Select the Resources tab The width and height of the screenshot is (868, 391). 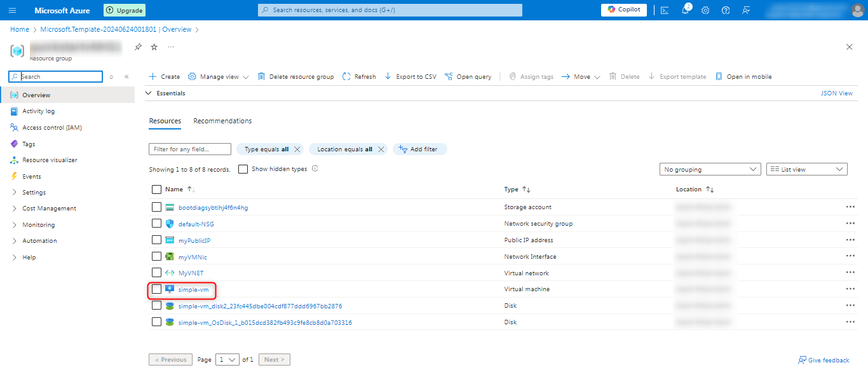[x=165, y=121]
